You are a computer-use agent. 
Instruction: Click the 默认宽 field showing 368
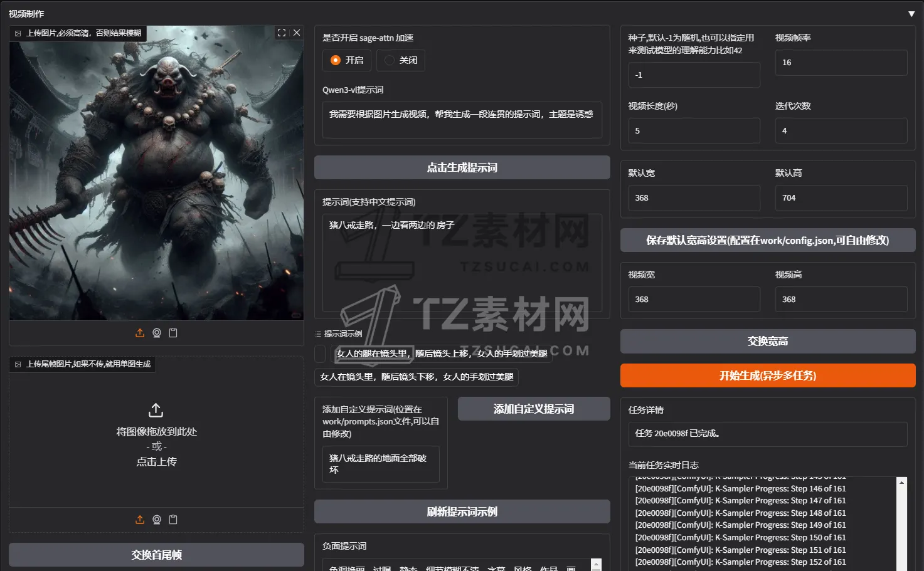(x=694, y=198)
